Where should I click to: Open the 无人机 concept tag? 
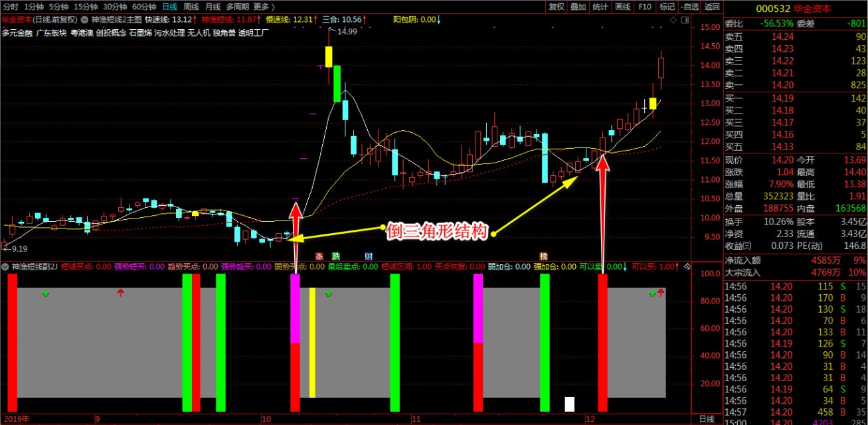(199, 32)
